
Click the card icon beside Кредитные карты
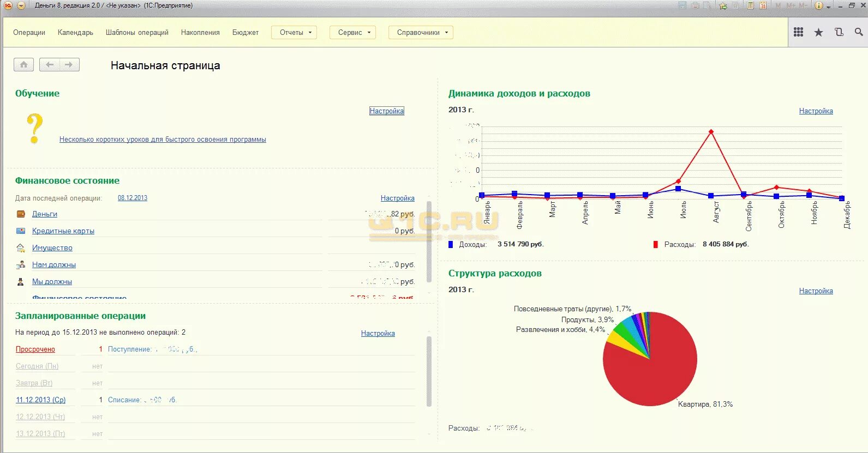click(x=21, y=231)
